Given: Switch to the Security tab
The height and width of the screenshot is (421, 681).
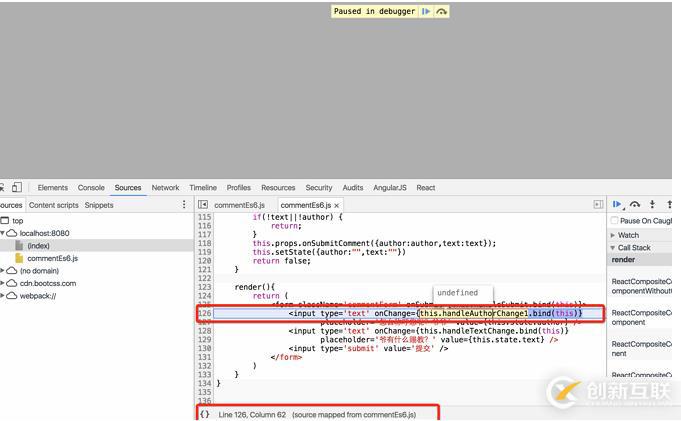Looking at the screenshot, I should click(x=318, y=188).
